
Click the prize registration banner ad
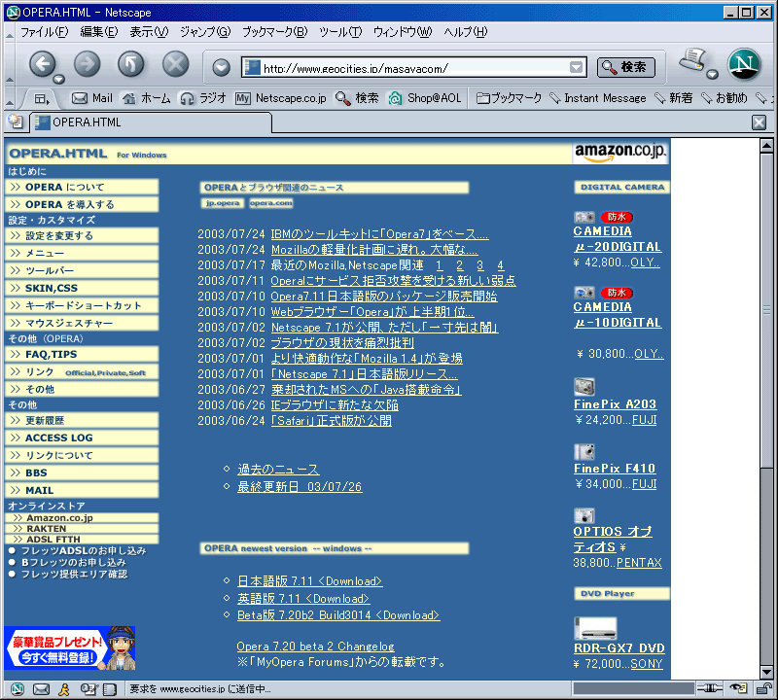[69, 647]
